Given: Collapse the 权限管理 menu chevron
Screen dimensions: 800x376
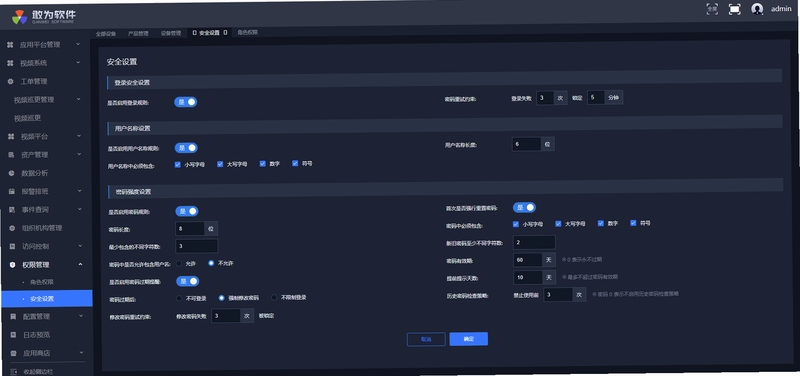Looking at the screenshot, I should tap(81, 264).
